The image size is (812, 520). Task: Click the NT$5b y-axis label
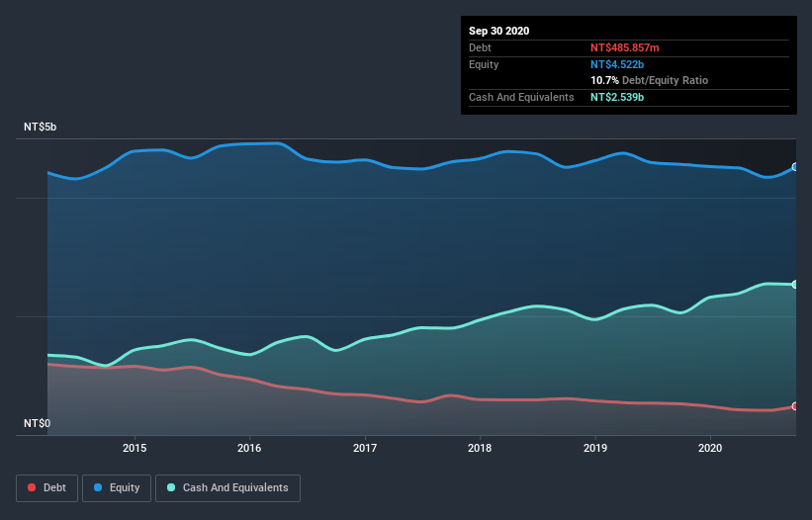pos(40,127)
